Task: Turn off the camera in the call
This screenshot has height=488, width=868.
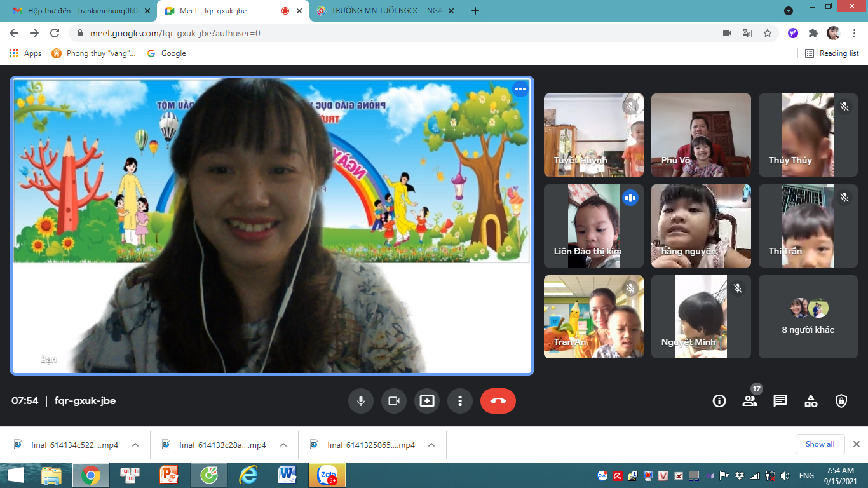Action: (393, 401)
